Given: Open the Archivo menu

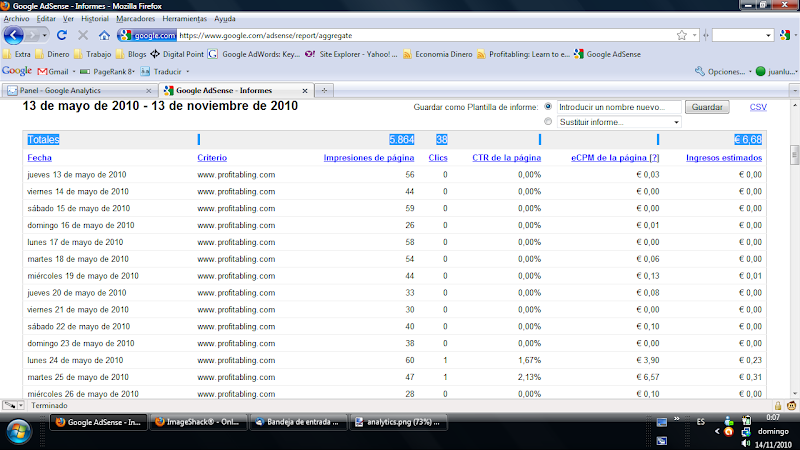Looking at the screenshot, I should click(16, 18).
